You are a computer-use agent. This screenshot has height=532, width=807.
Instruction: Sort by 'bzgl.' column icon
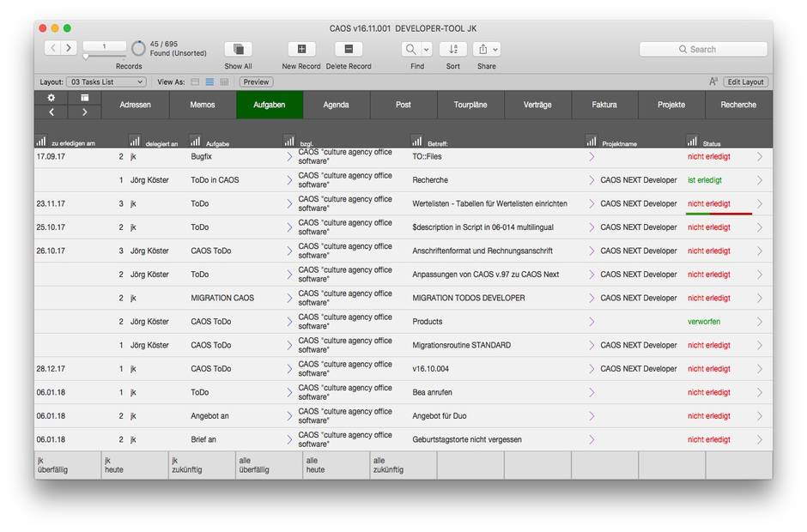[x=289, y=141]
